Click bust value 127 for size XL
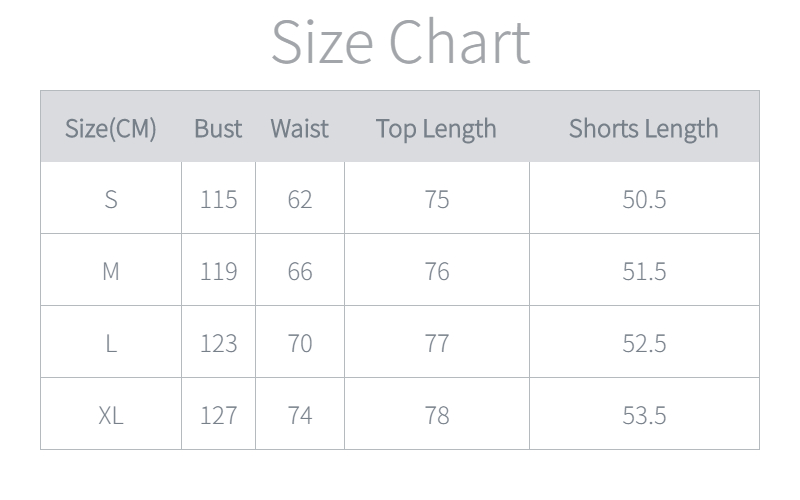 pyautogui.click(x=218, y=415)
